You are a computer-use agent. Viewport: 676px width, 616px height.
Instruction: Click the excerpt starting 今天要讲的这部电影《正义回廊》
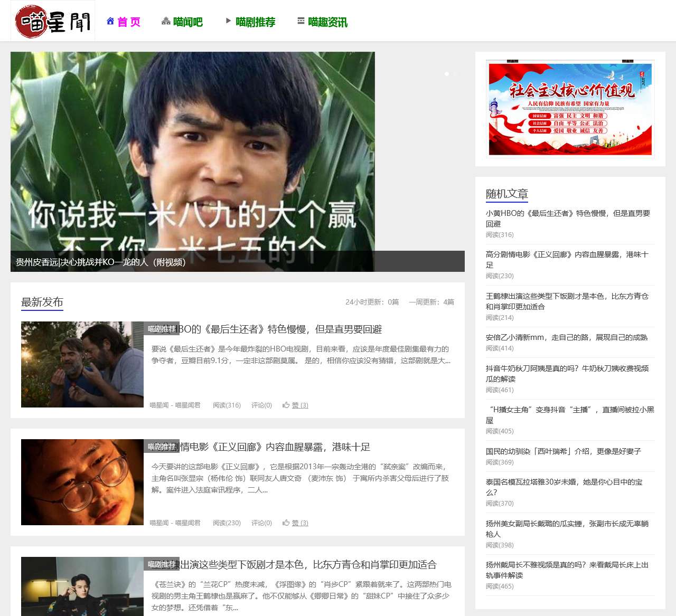click(x=301, y=478)
